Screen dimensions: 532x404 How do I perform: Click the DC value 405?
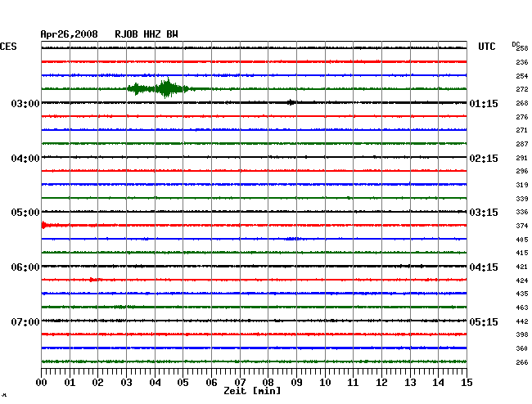(522, 240)
